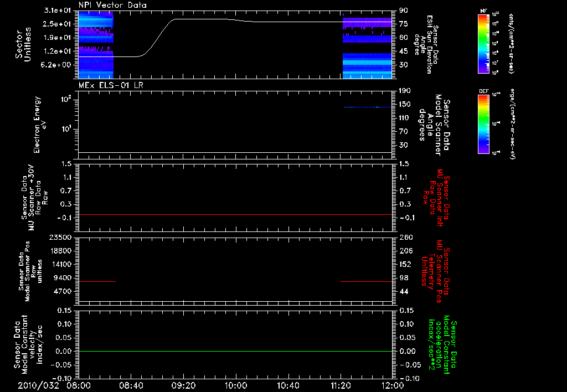Click the NPI data block near 08:00
The image size is (567, 392).
point(96,45)
